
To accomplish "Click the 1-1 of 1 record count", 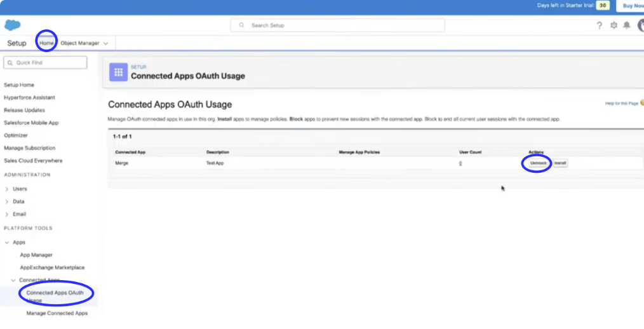I will point(123,137).
